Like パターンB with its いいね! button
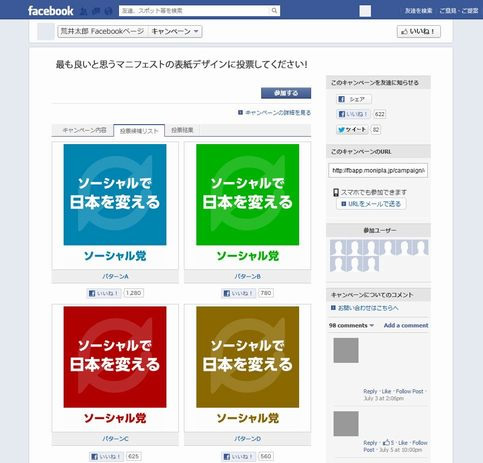This screenshot has width=483, height=463. (x=238, y=293)
